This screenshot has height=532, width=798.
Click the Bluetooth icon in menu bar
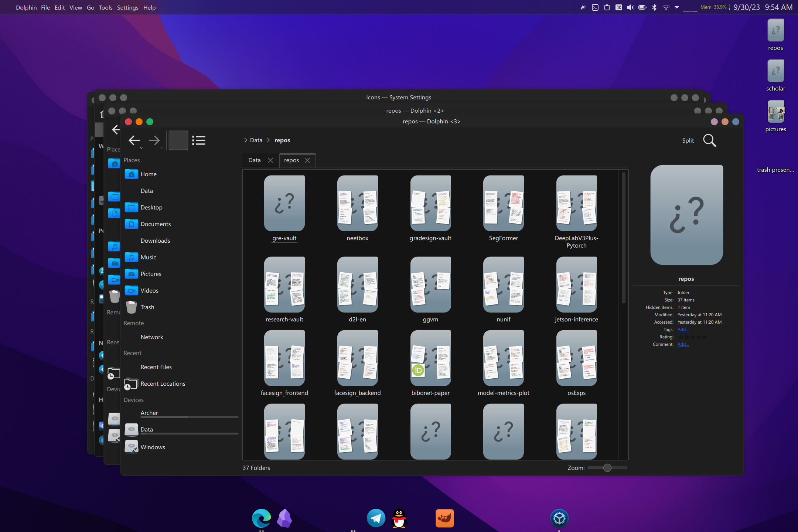(654, 7)
